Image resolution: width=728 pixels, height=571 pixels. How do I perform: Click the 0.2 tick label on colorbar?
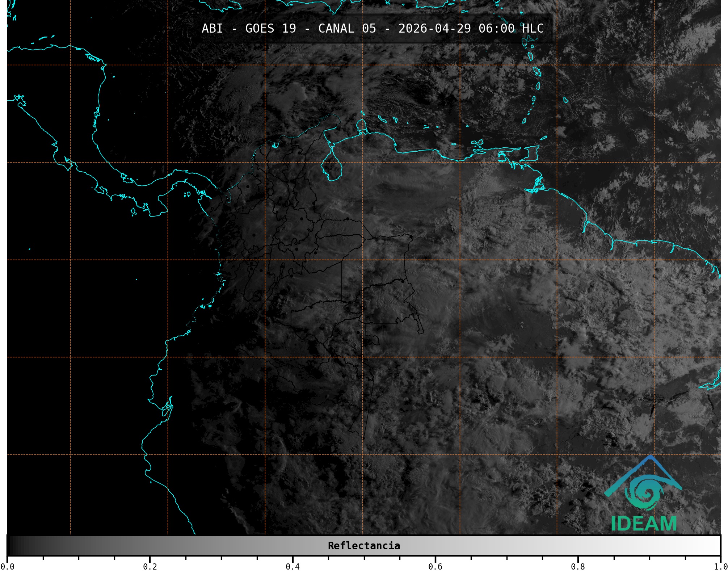coord(150,566)
